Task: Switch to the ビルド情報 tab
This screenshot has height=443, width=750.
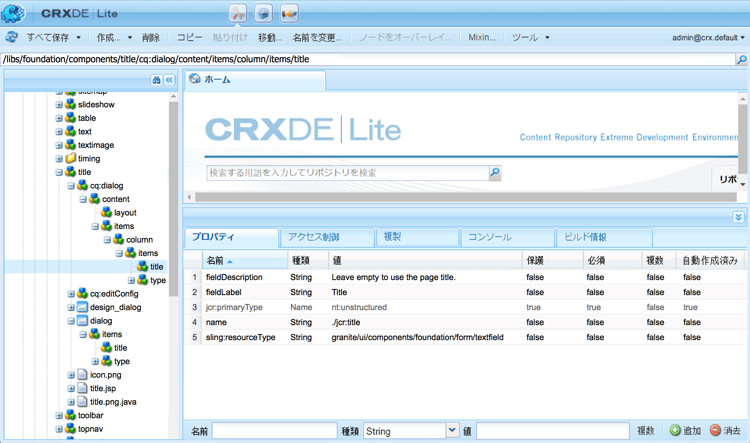Action: click(x=604, y=237)
